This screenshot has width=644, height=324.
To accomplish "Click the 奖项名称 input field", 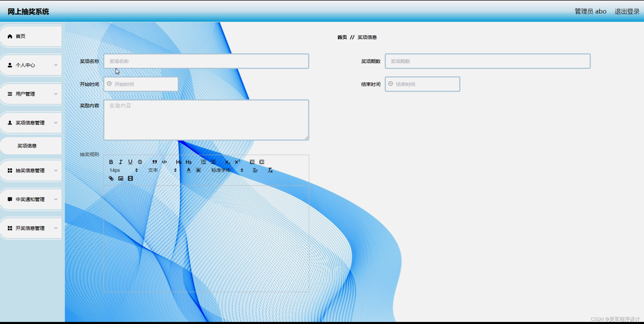I will pyautogui.click(x=206, y=61).
